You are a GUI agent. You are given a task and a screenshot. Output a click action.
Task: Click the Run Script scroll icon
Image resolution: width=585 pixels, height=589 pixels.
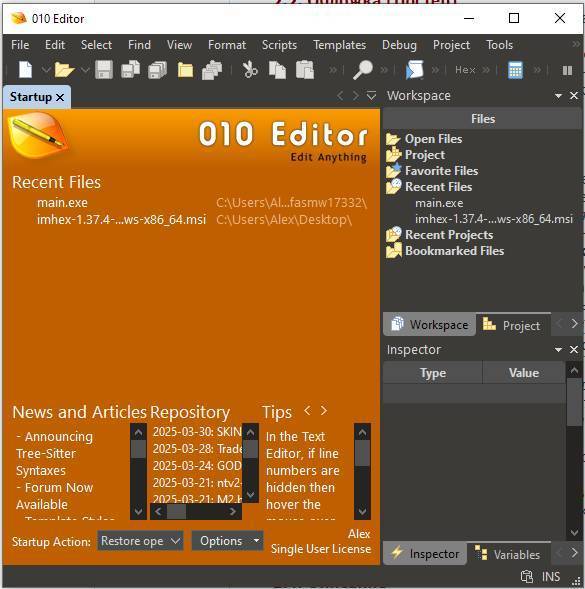414,70
